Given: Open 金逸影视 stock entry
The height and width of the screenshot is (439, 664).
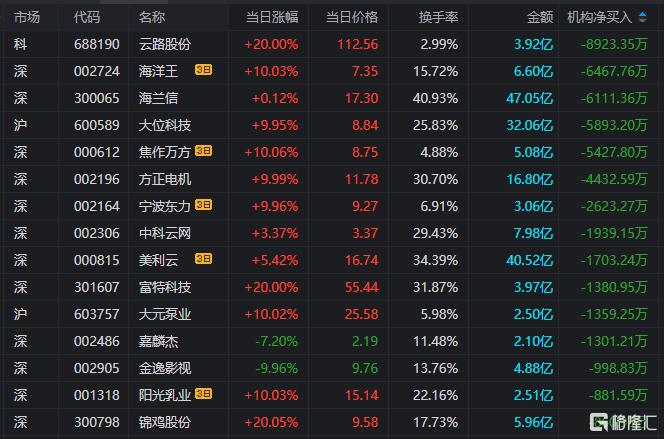Looking at the screenshot, I should 165,368.
